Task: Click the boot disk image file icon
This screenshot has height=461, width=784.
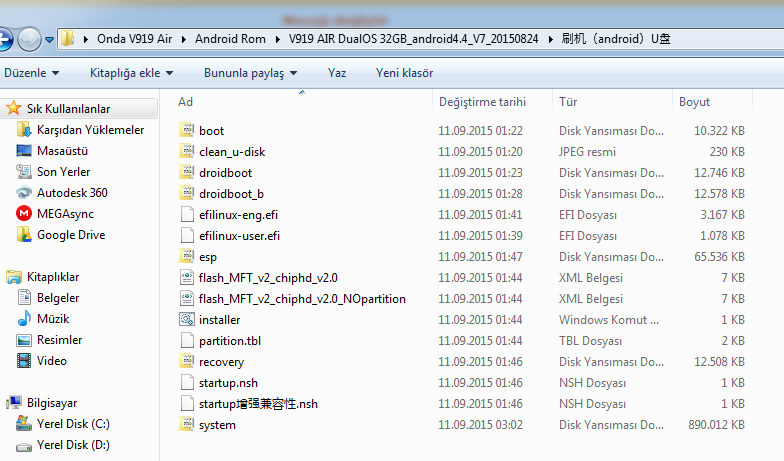Action: 186,130
